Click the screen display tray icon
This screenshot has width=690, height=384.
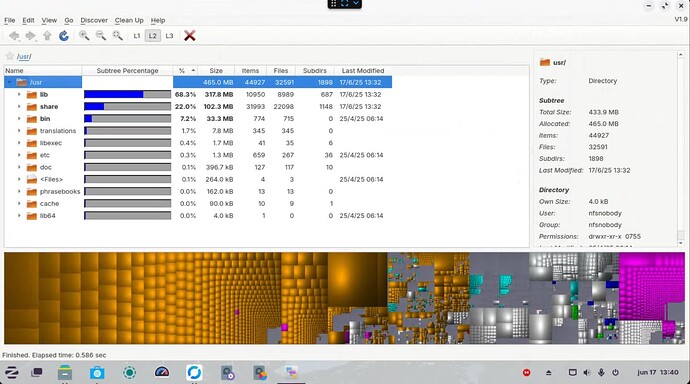[x=572, y=373]
